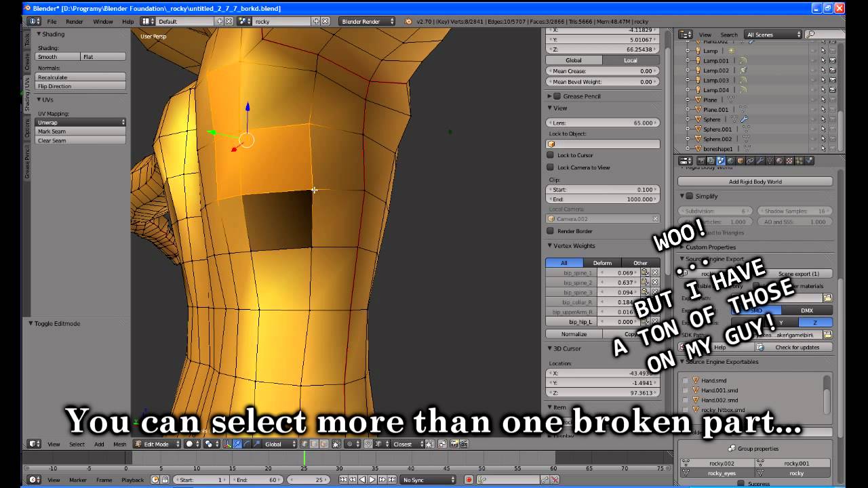Open the All Scenes outliner dropdown
Screen dimensions: 868x488
[x=773, y=35]
